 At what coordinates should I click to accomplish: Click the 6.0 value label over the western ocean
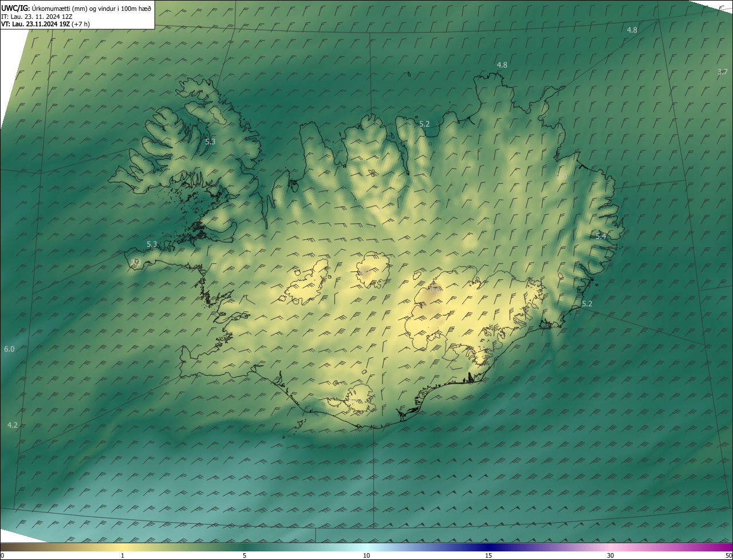(9, 349)
